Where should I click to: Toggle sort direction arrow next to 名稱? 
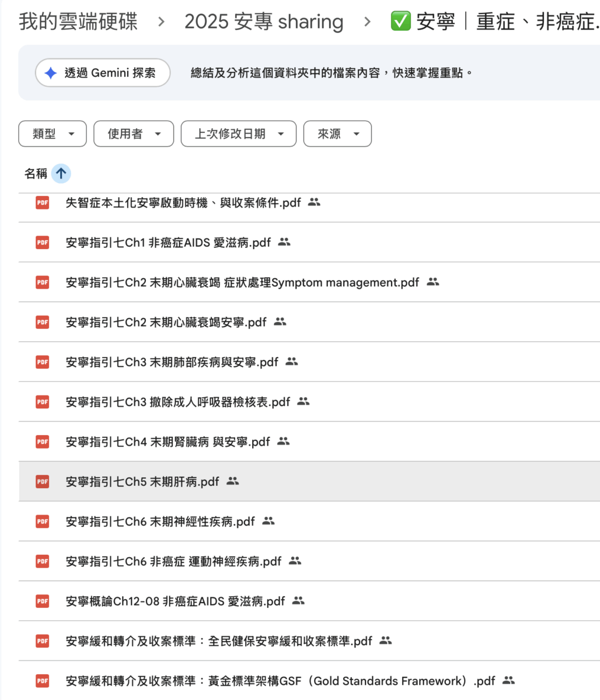tap(61, 173)
